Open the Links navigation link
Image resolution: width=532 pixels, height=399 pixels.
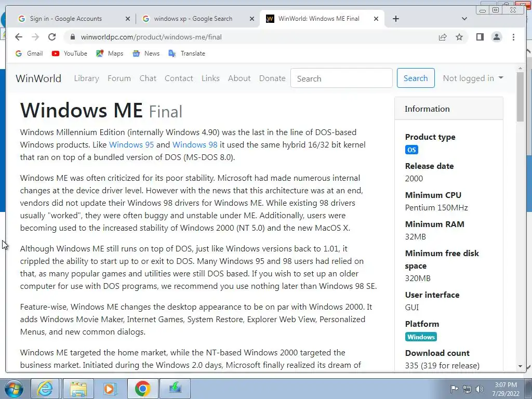click(x=210, y=78)
